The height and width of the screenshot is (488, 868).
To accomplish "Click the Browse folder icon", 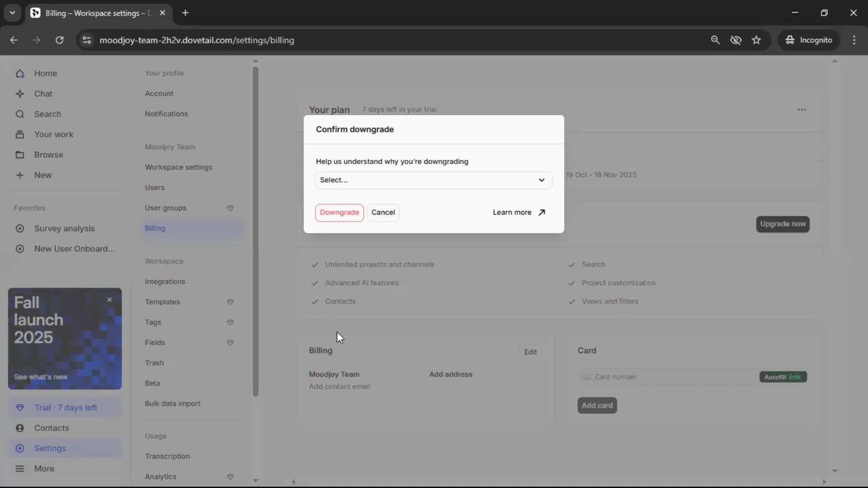I will (x=20, y=155).
